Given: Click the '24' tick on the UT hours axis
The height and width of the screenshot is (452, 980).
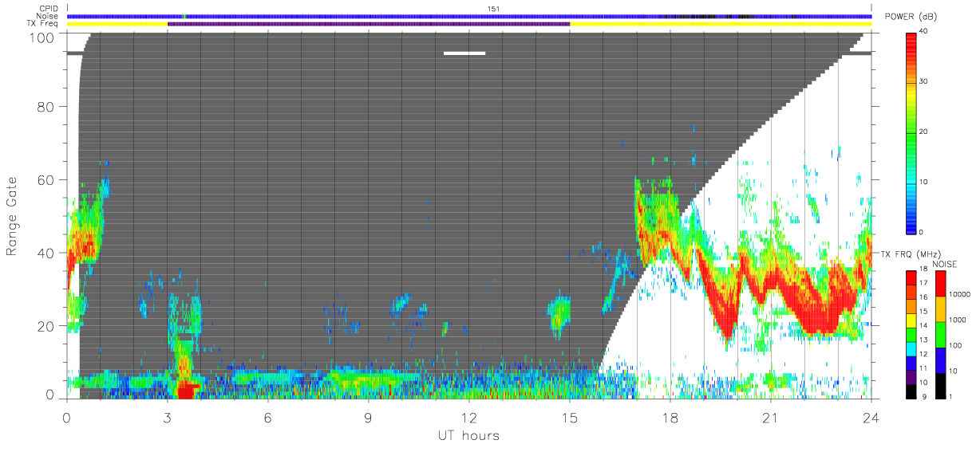Looking at the screenshot, I should point(871,417).
